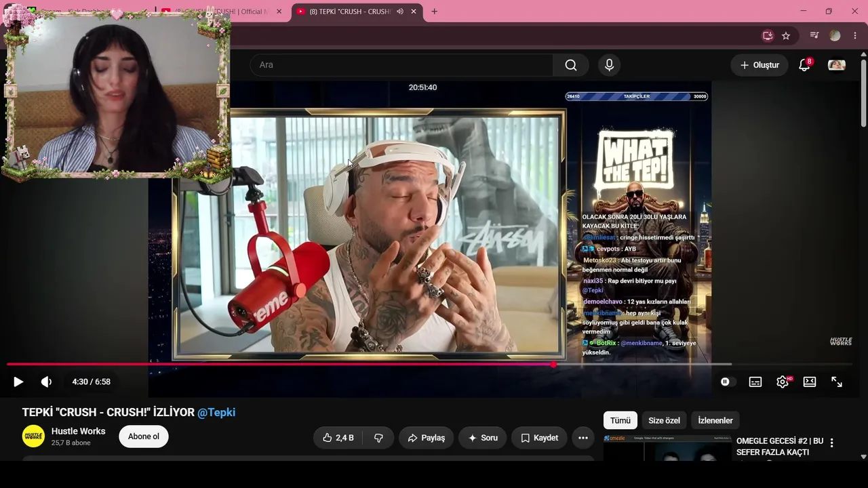Subscribe with the Abone ol button
Image resolution: width=868 pixels, height=488 pixels.
click(144, 436)
